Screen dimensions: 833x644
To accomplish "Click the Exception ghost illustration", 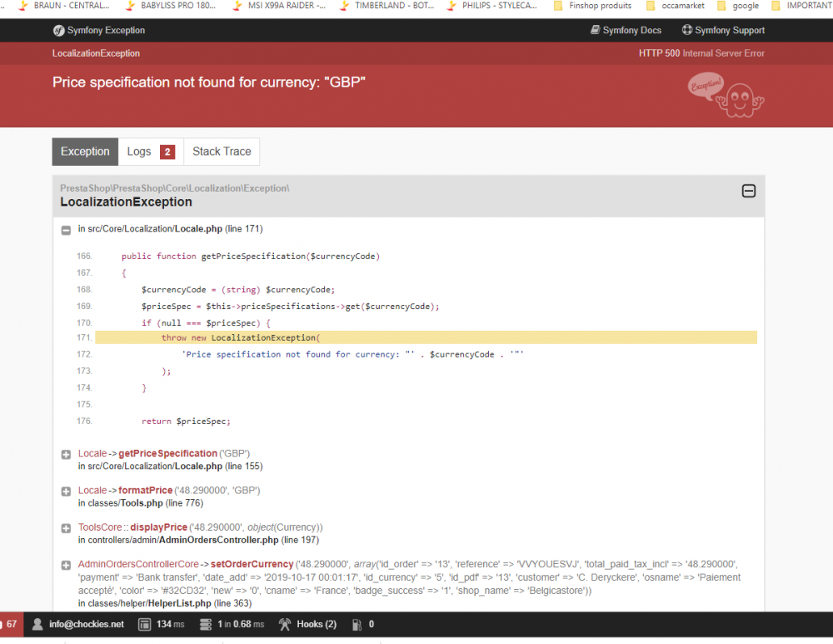I will 726,96.
